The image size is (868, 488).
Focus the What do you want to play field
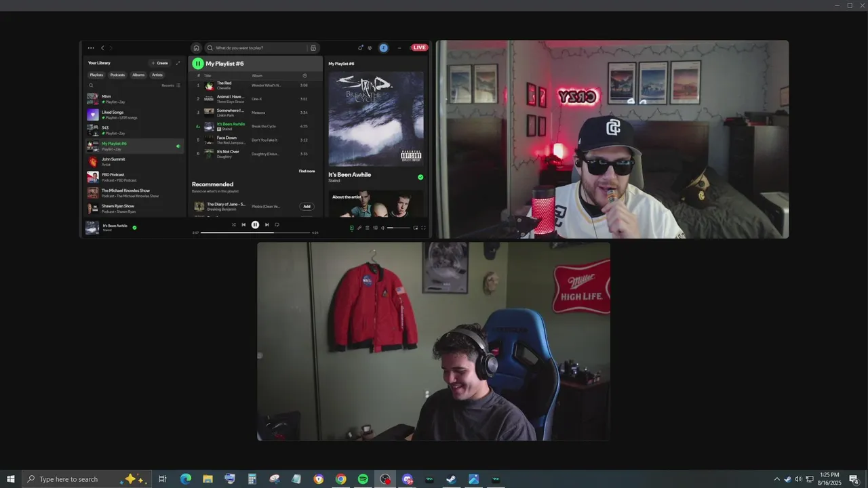261,48
